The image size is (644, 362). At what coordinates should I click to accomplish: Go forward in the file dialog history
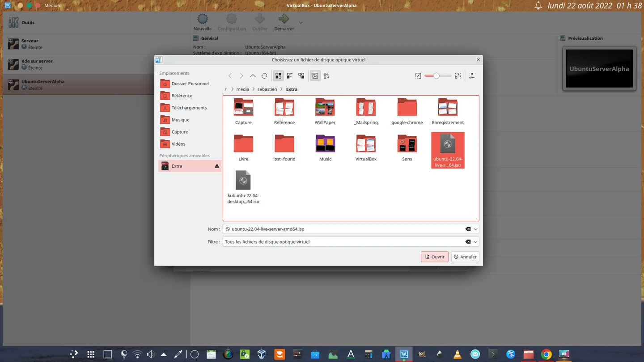click(x=241, y=76)
